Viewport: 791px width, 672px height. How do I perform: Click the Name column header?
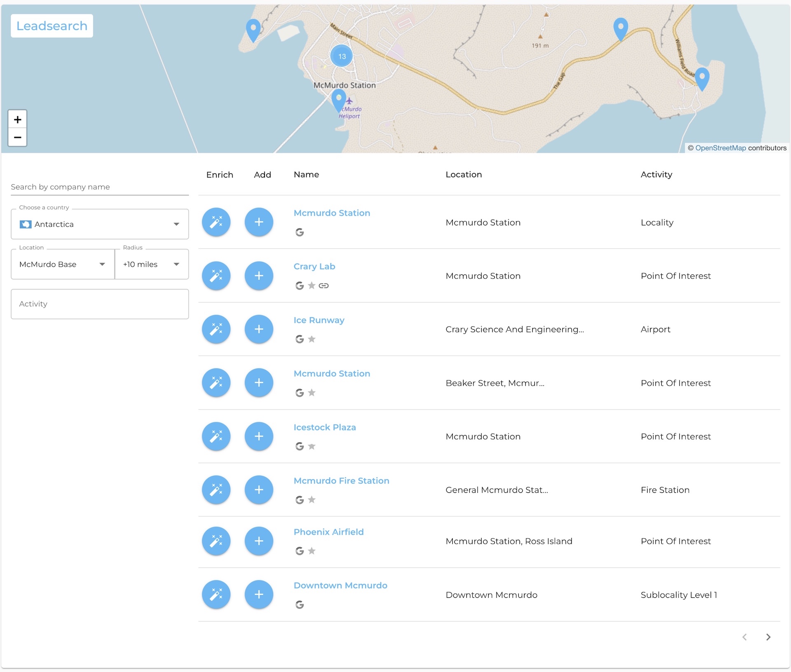click(x=306, y=175)
